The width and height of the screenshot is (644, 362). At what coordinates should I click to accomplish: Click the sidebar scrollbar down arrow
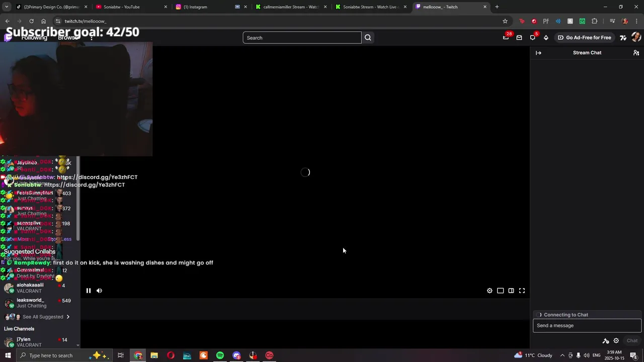click(x=78, y=345)
